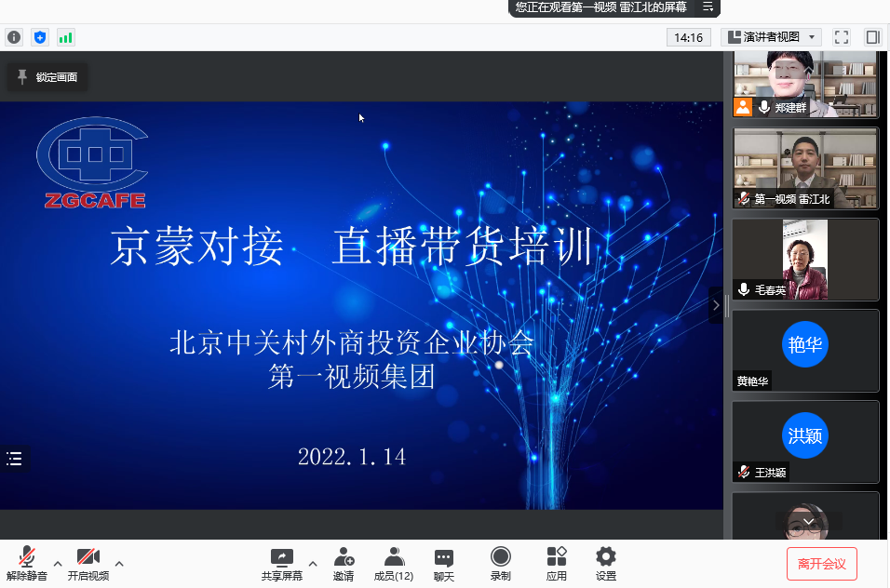The height and width of the screenshot is (588, 890).
Task: Unmute microphone via 解除静音
Action: (27, 564)
